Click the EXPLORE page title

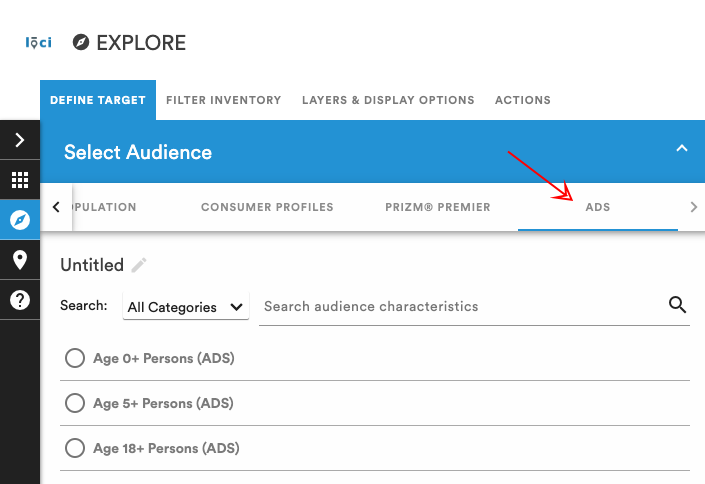[141, 43]
